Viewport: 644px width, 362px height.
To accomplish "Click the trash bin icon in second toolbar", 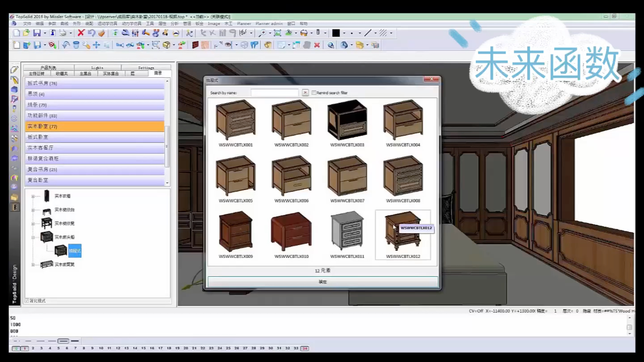I will 76,45.
